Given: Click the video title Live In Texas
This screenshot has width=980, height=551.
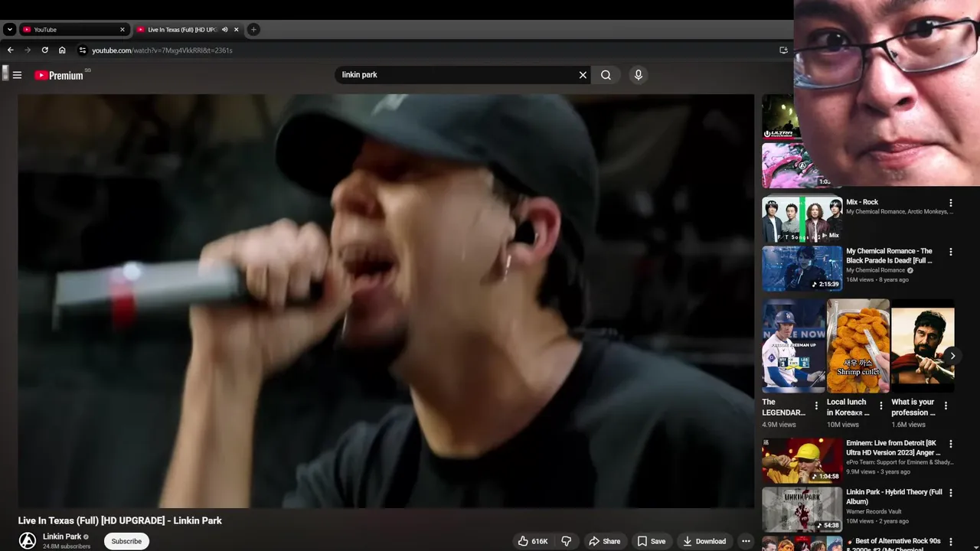Looking at the screenshot, I should [120, 520].
